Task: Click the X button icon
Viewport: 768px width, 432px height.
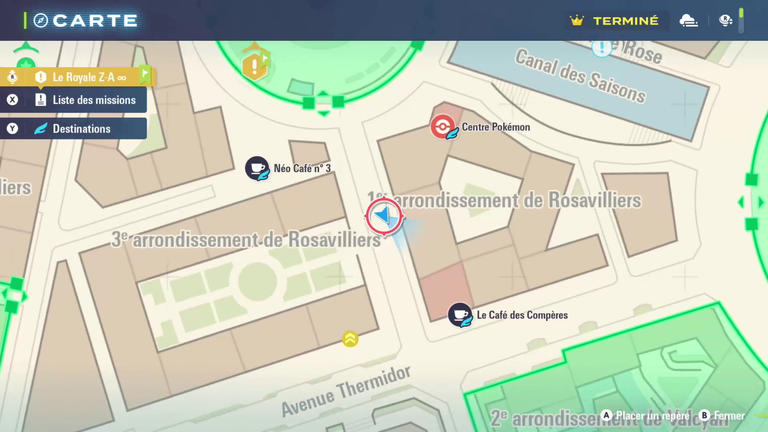Action: [12, 100]
